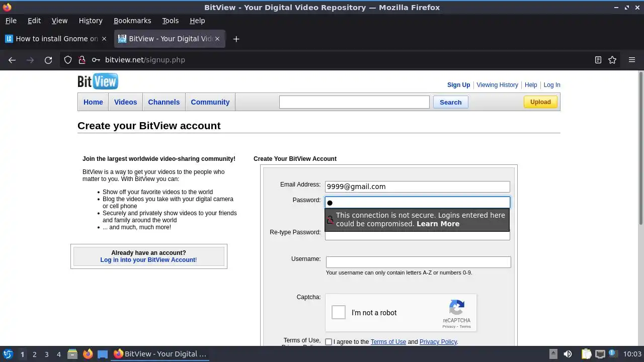Open the saved logins key icon
This screenshot has height=362, width=644.
coord(96,60)
